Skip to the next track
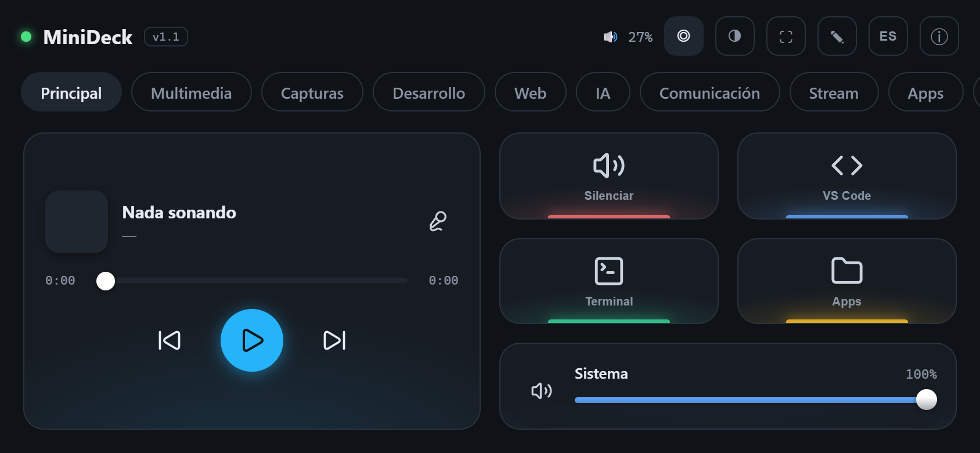Image resolution: width=980 pixels, height=453 pixels. (334, 340)
